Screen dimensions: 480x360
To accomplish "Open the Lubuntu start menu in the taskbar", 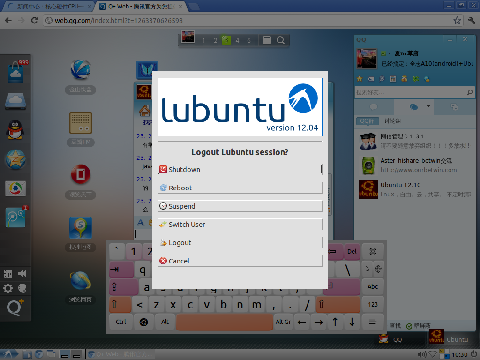I will click(x=9, y=354).
